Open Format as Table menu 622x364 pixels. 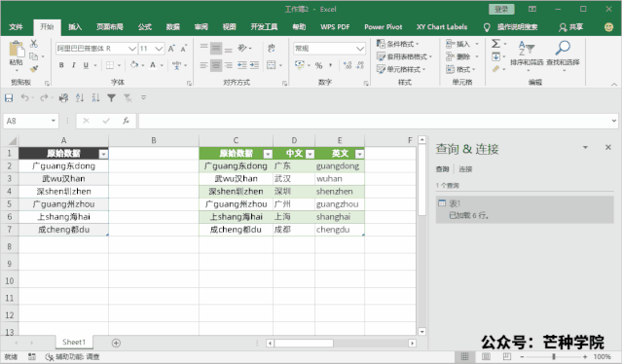coord(404,56)
